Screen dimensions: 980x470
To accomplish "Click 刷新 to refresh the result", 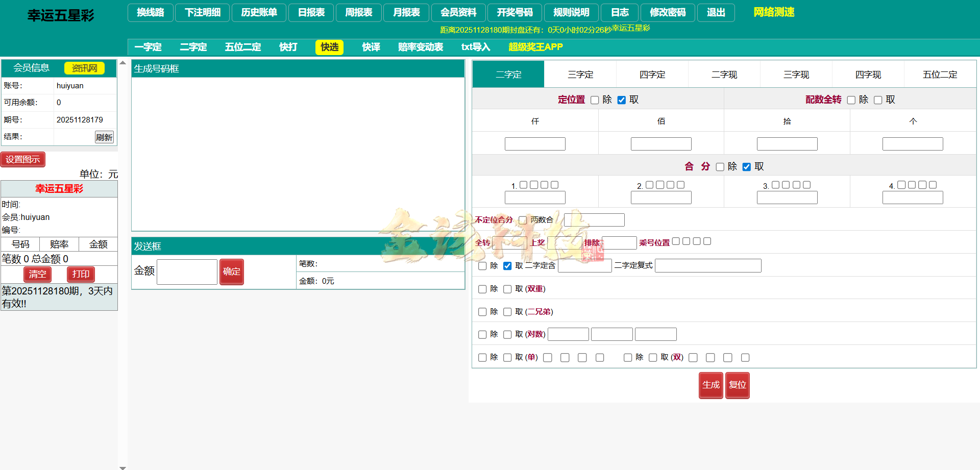I will click(x=104, y=137).
